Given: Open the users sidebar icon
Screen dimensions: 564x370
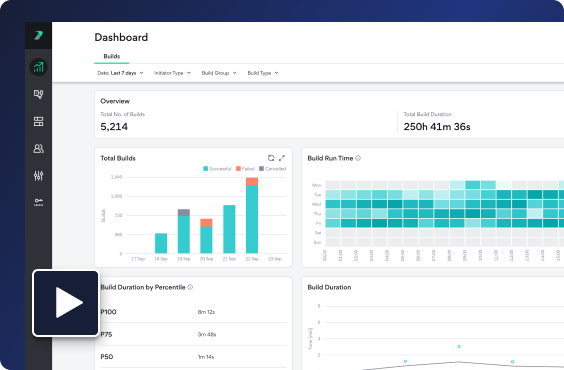Looking at the screenshot, I should [x=38, y=149].
